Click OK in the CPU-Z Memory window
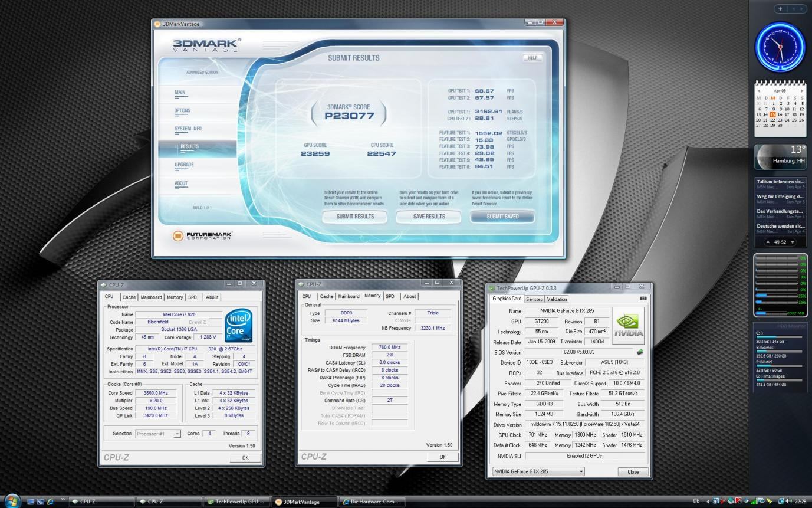Image resolution: width=812 pixels, height=508 pixels. pyautogui.click(x=443, y=457)
